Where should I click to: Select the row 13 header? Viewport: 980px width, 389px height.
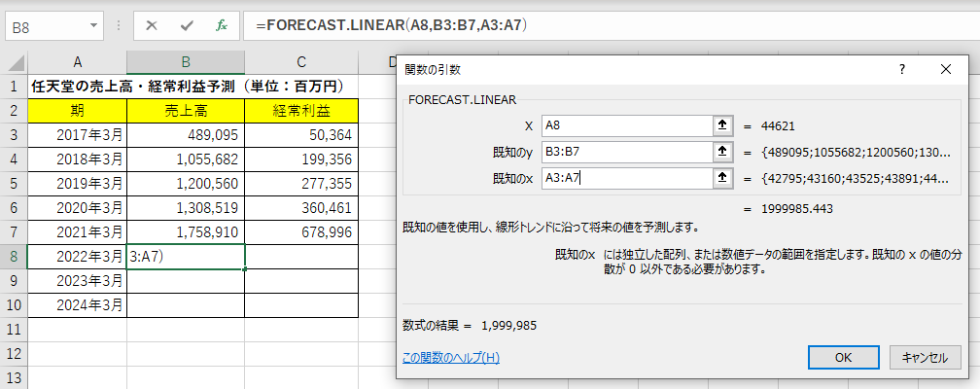(x=14, y=377)
